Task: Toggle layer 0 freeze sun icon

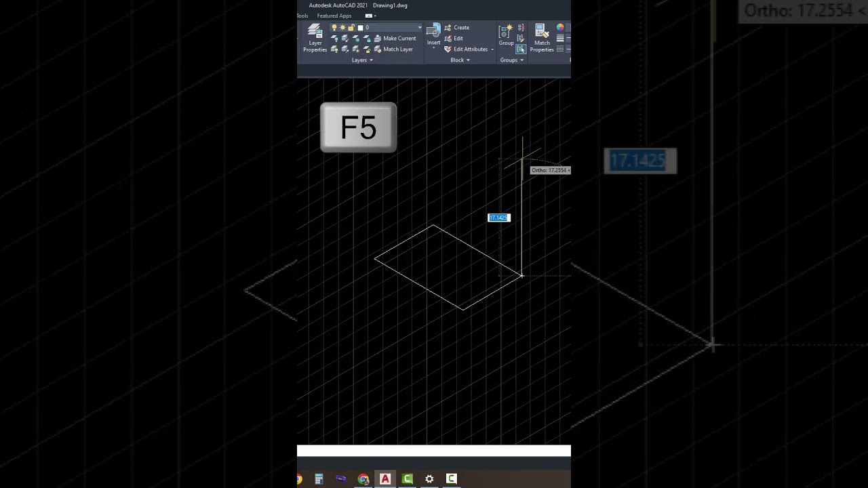Action: 342,27
